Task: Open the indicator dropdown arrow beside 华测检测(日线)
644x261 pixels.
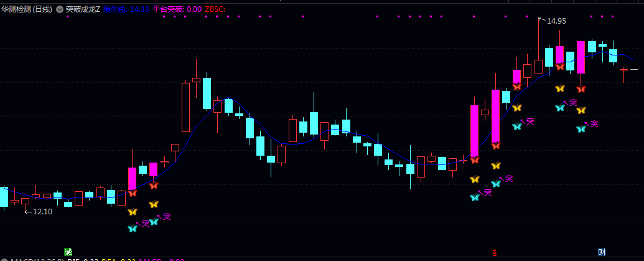Action: 60,9
